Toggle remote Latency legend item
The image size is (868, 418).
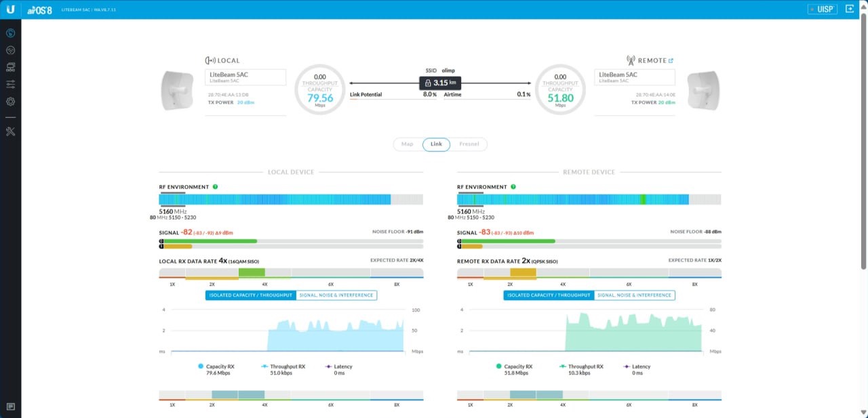pyautogui.click(x=637, y=369)
